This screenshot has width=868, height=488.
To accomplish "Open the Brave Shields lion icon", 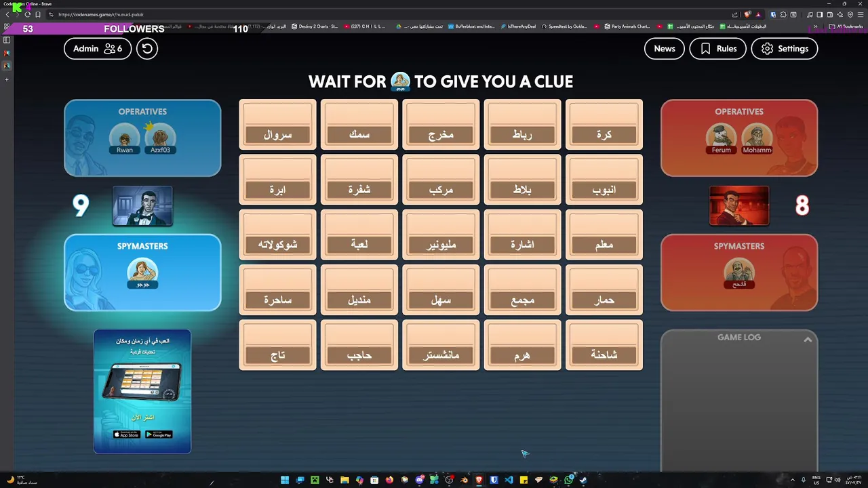I will tap(748, 14).
